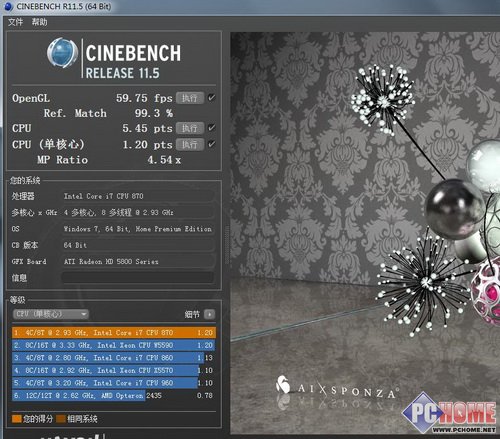The height and width of the screenshot is (439, 500).
Task: Click the MP Ratio value 4.54 x
Action: pos(164,160)
